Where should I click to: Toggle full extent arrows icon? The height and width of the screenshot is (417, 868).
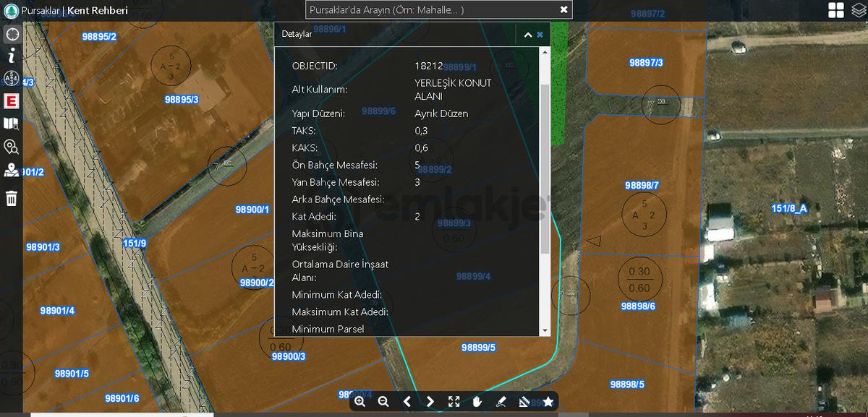(454, 402)
